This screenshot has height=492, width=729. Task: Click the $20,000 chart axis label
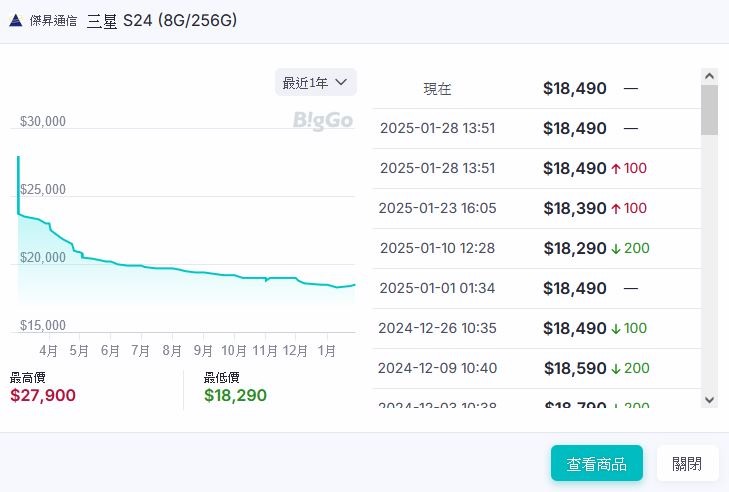43,257
